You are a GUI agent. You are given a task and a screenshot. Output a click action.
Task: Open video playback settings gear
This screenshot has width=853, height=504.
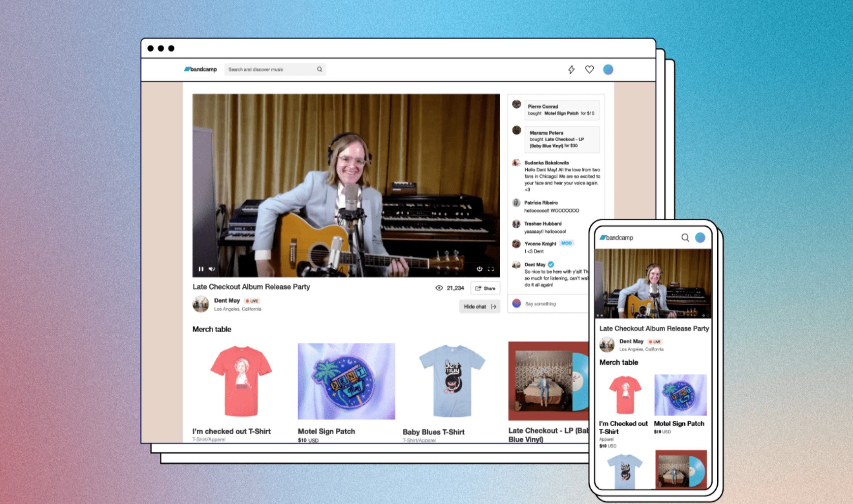480,269
